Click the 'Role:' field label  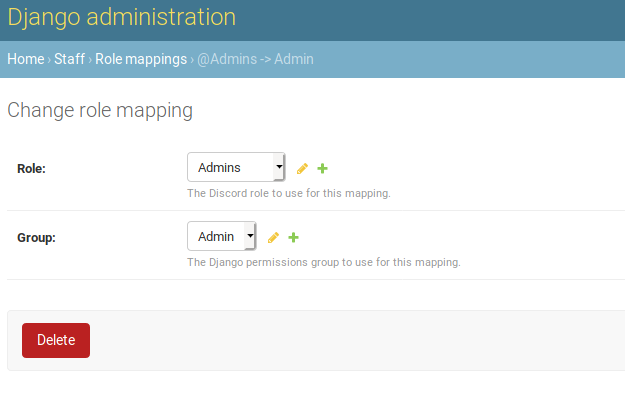(x=31, y=169)
